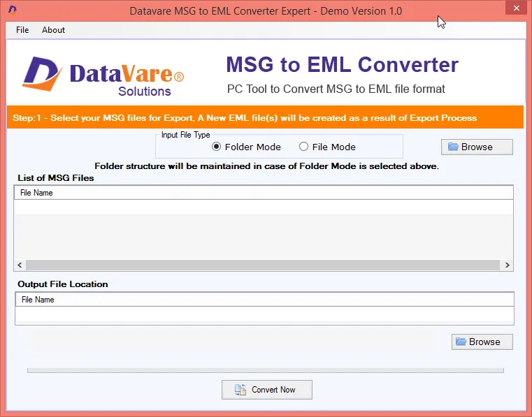Click the horizontal scrollbar track in MSG list

[x=263, y=265]
